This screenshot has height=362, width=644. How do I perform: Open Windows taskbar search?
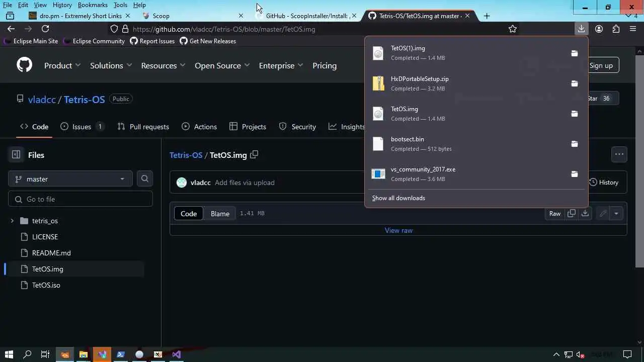(27, 354)
